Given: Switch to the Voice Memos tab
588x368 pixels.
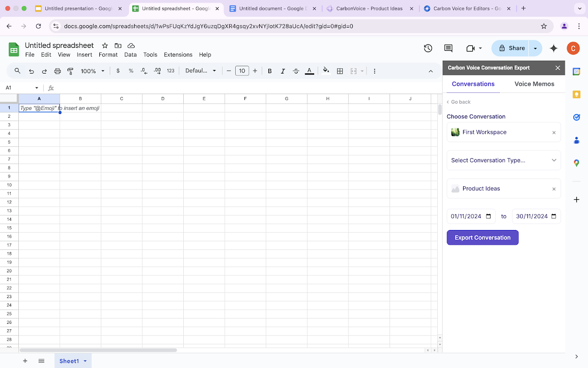Looking at the screenshot, I should coord(534,84).
